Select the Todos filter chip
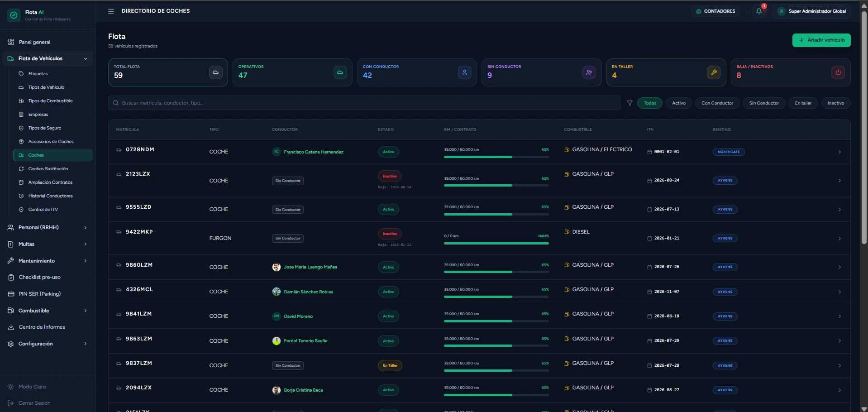This screenshot has width=868, height=412. (x=650, y=103)
